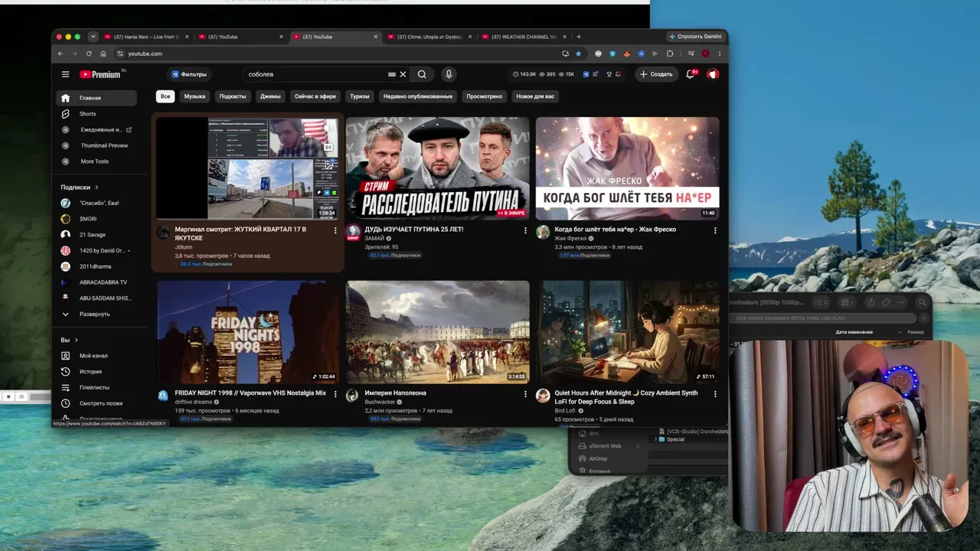Open the 21 Savage subscription
The width and height of the screenshot is (980, 551).
(x=96, y=234)
